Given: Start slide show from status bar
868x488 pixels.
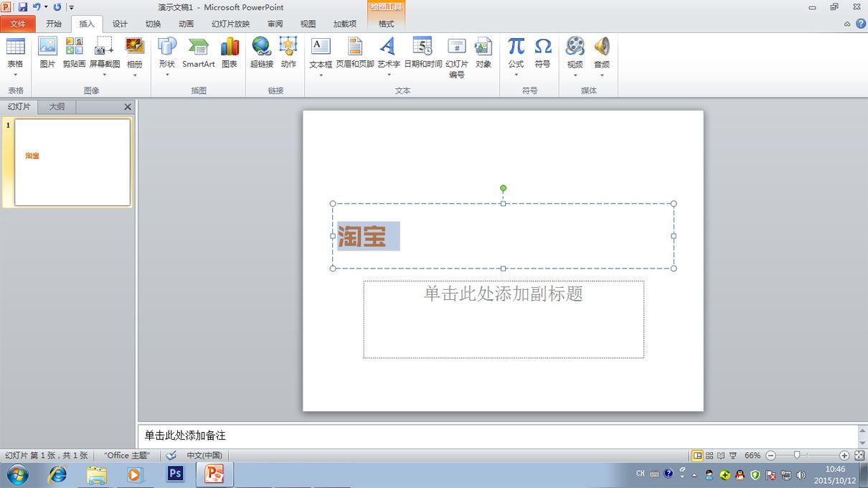Looking at the screenshot, I should [x=732, y=456].
